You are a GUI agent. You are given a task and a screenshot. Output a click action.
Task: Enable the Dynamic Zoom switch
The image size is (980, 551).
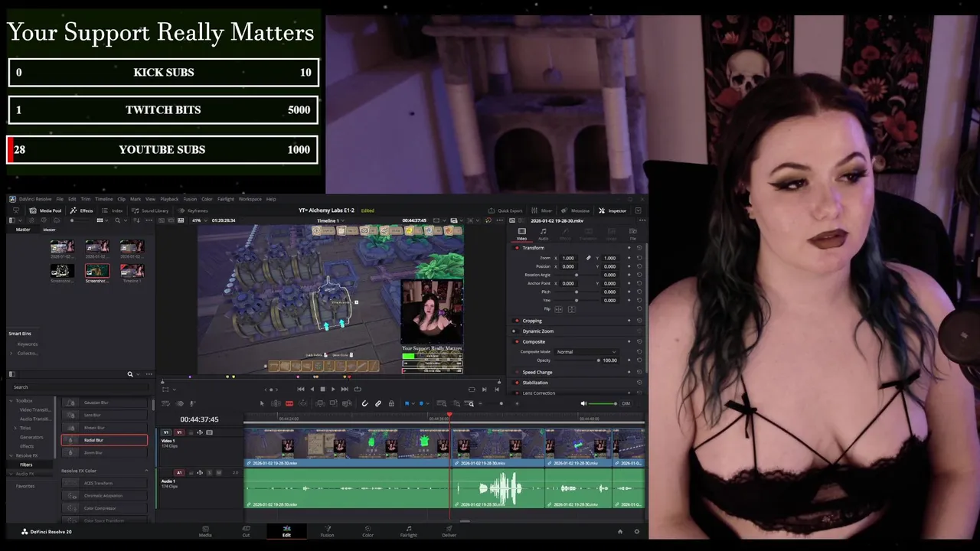pos(514,331)
